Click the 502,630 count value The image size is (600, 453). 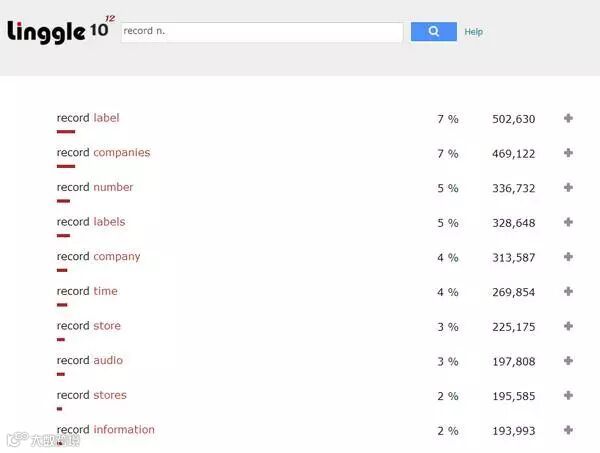[x=513, y=119]
